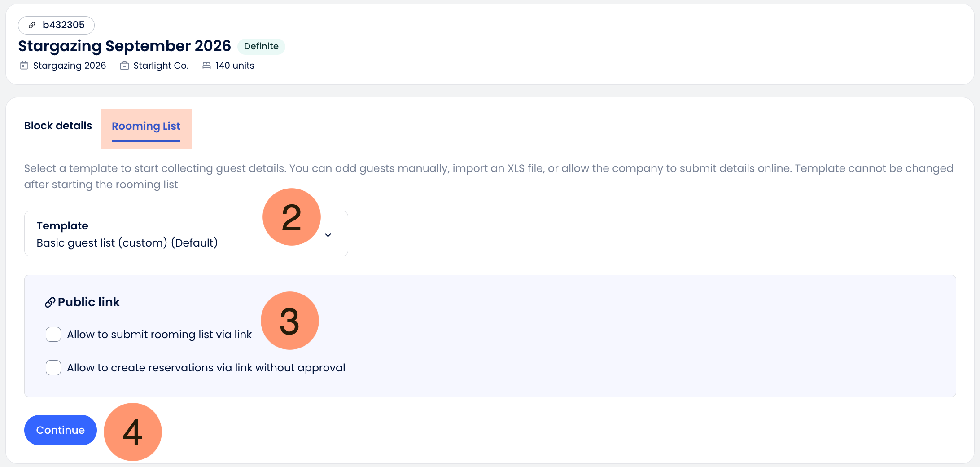Enable Allow to submit rooming list via link
980x467 pixels.
coord(53,335)
